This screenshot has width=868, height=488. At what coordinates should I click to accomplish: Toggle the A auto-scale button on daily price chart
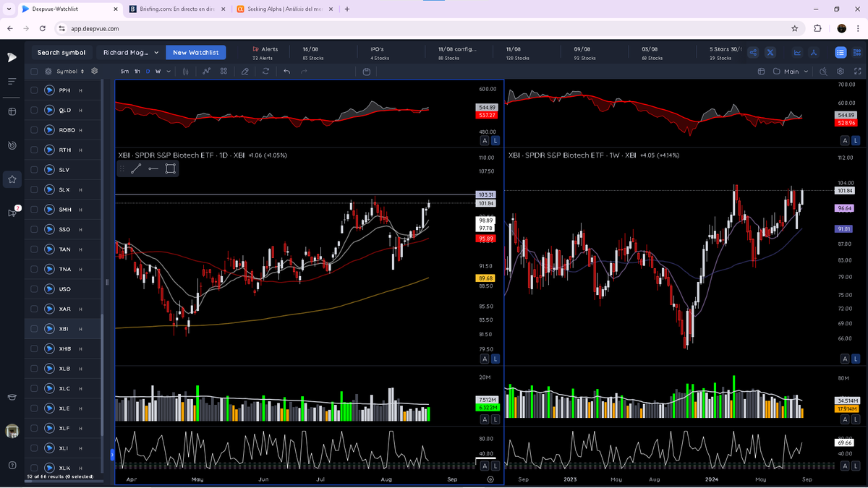[485, 359]
